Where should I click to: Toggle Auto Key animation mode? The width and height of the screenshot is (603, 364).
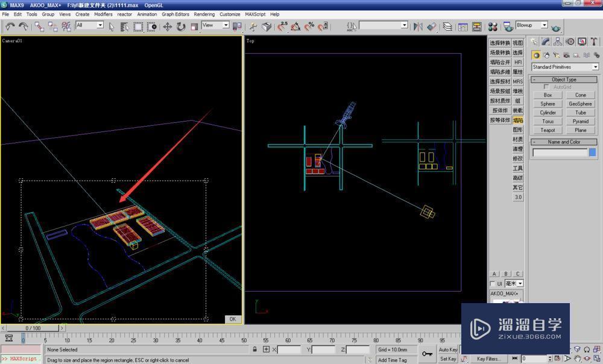448,350
